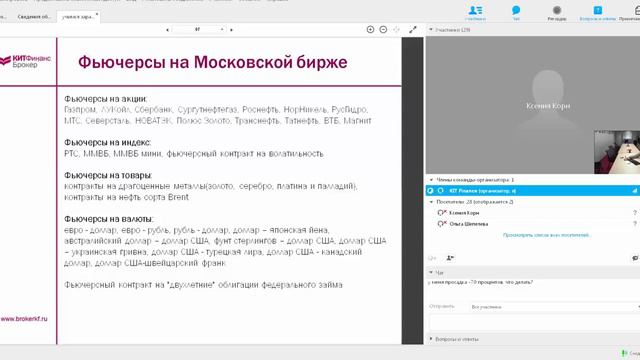
Task: Open the chat recipient 'Все участники' dropdown
Action: pyautogui.click(x=555, y=307)
